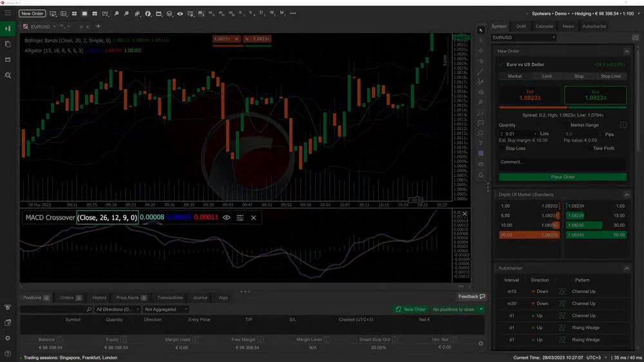Open the All Directions filter dropdown
This screenshot has height=362, width=644.
pos(117,309)
